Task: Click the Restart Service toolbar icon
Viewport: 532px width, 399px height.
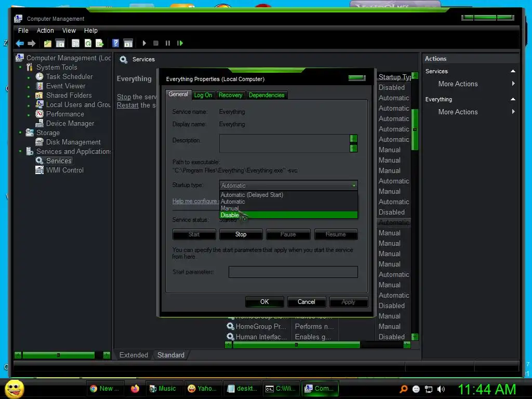Action: pos(180,43)
